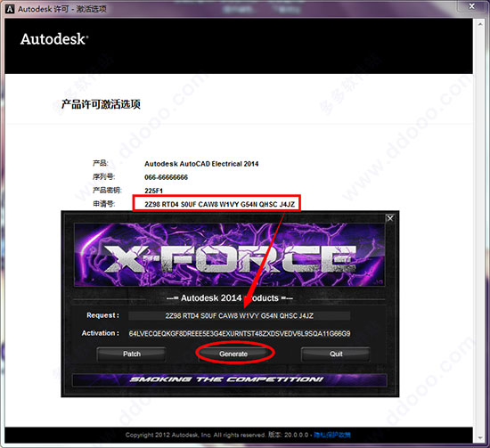Click the Patch button
This screenshot has width=490, height=448.
coord(132,354)
